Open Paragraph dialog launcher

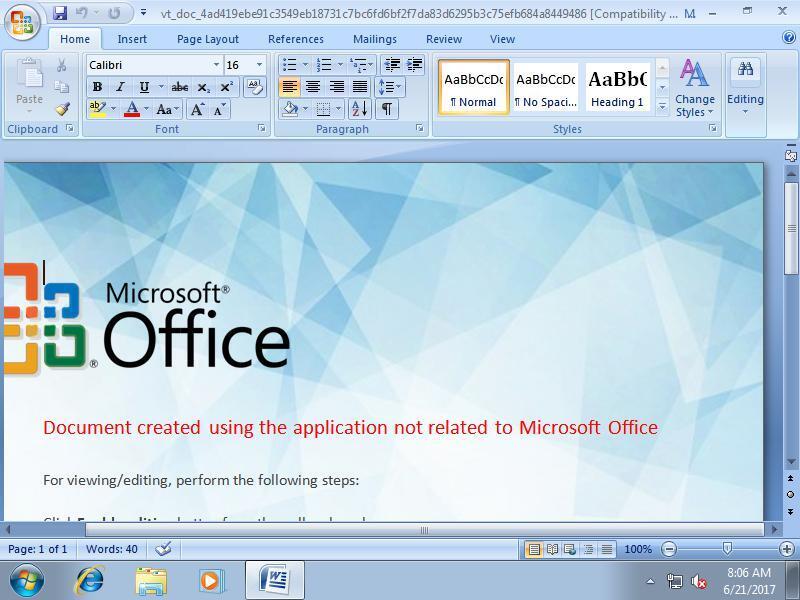(x=419, y=128)
